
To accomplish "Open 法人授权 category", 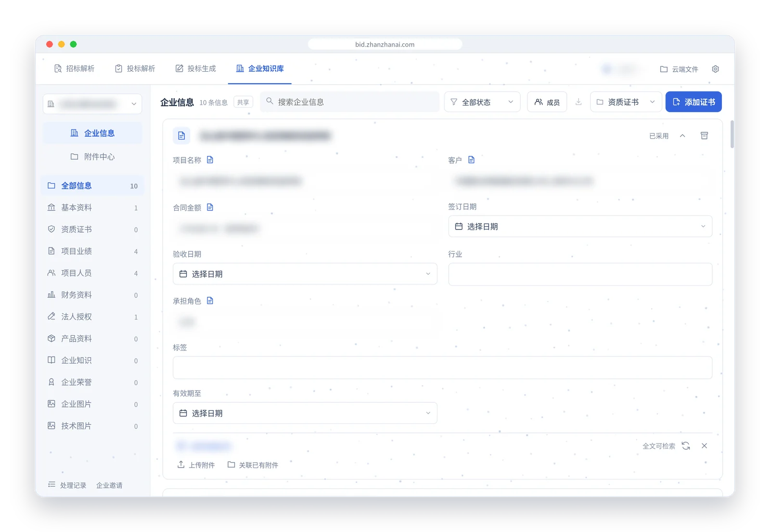I will [93, 317].
